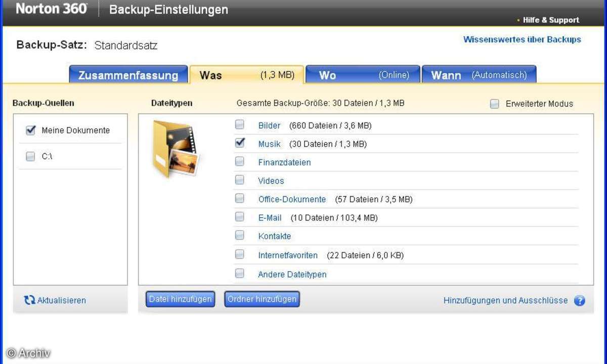Click the refresh icon next to Aktualisieren
This screenshot has width=607, height=364.
[x=30, y=300]
